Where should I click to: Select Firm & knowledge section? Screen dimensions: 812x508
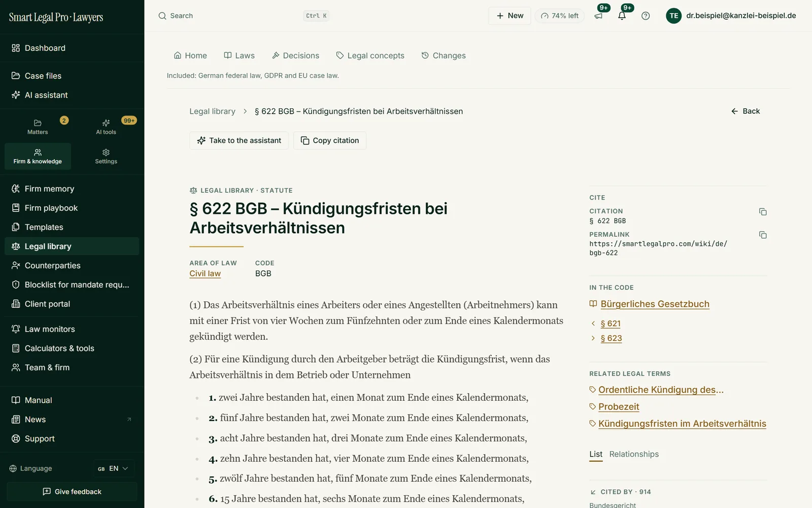(38, 156)
